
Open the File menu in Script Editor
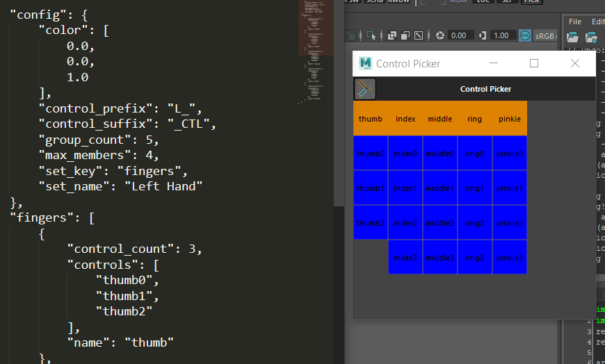pos(575,22)
